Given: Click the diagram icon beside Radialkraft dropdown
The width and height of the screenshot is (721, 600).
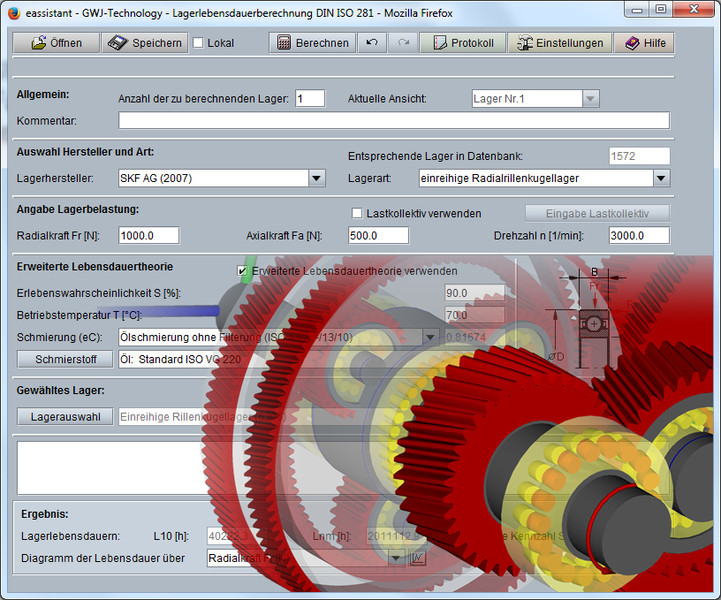Looking at the screenshot, I should pos(418,558).
